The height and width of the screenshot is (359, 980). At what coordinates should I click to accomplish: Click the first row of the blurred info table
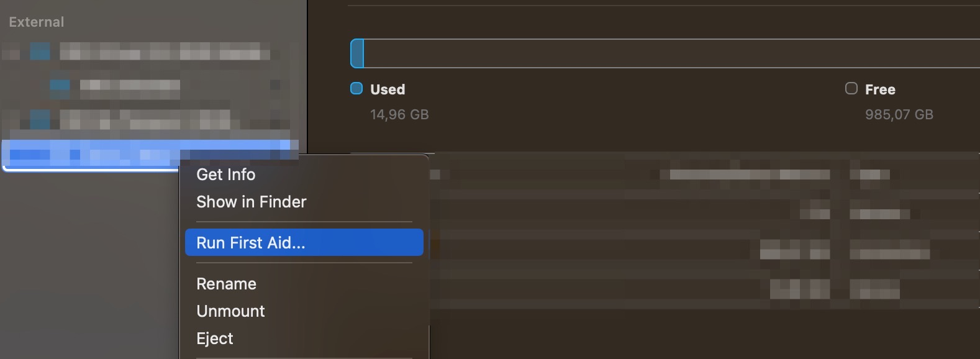702,175
